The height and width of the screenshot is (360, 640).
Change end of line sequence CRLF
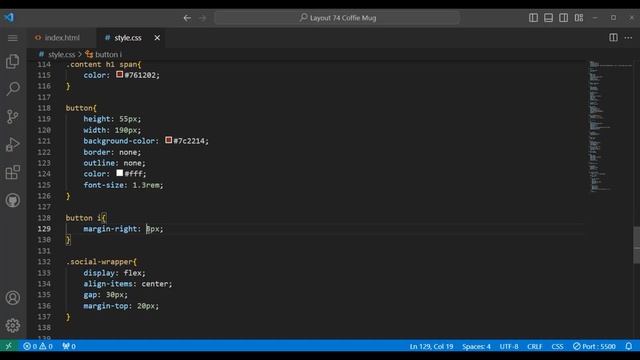tap(535, 346)
